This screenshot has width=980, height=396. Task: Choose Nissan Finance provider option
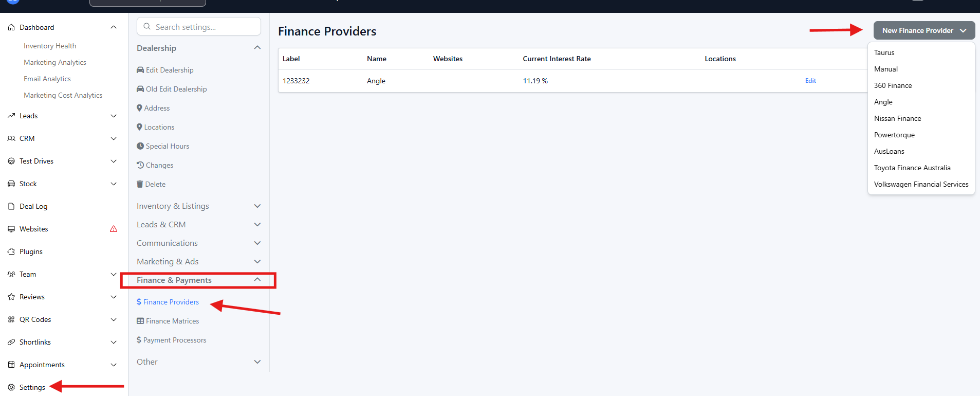pos(897,118)
